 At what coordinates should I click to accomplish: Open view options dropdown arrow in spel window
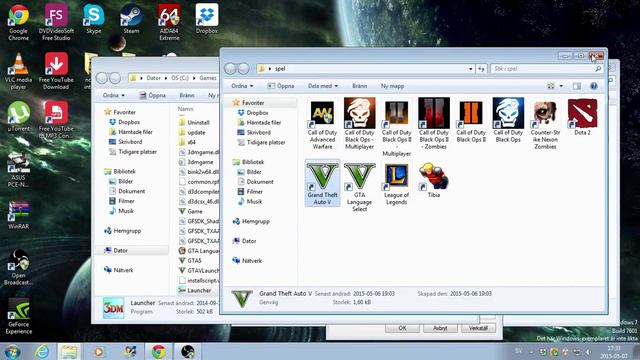coord(561,86)
